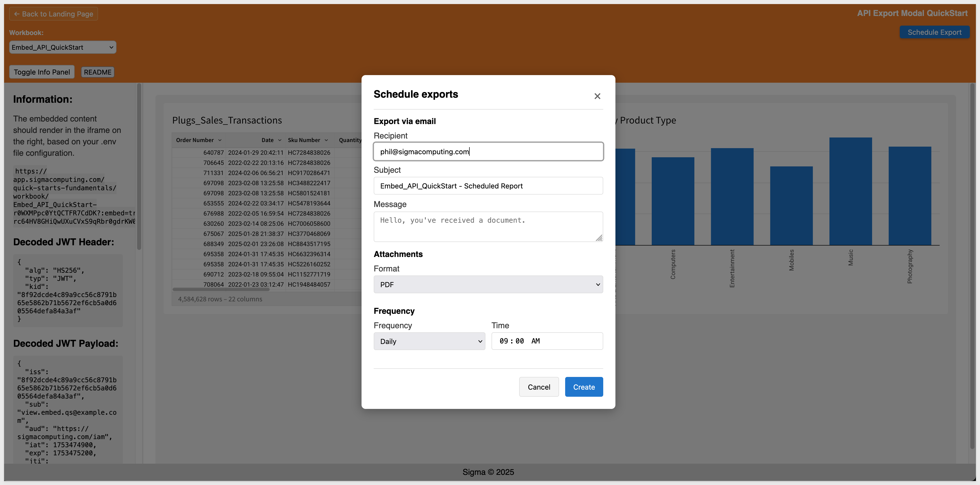980x485 pixels.
Task: Click the Toggle Info Panel button
Action: pyautogui.click(x=42, y=72)
